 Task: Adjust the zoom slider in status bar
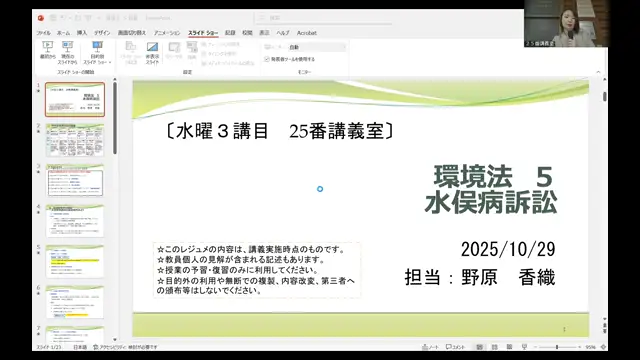coord(557,347)
